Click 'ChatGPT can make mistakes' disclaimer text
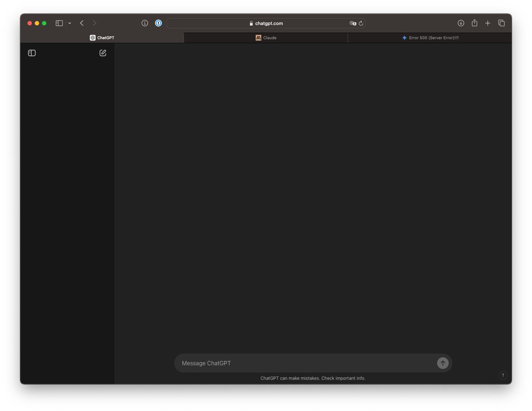The height and width of the screenshot is (411, 532). point(313,378)
